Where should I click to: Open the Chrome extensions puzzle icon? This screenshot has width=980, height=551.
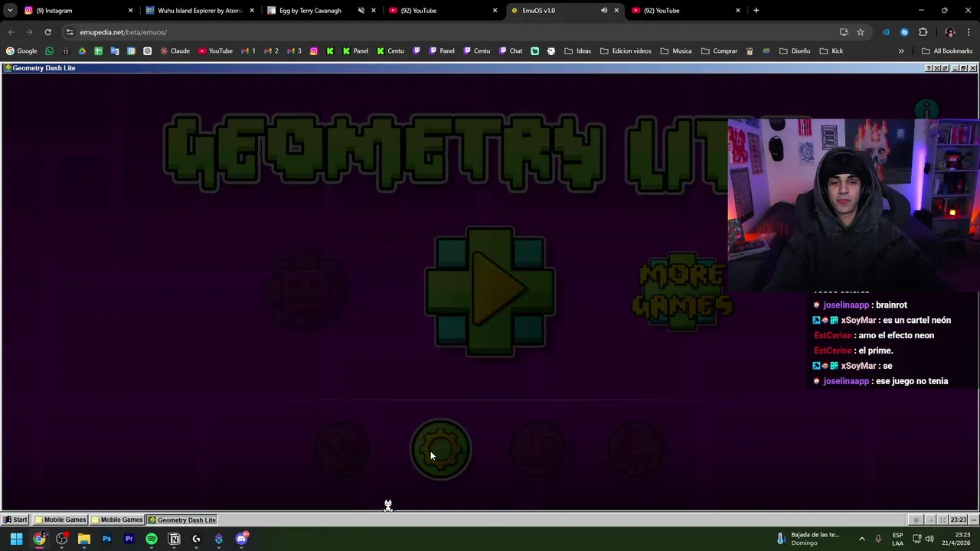923,32
